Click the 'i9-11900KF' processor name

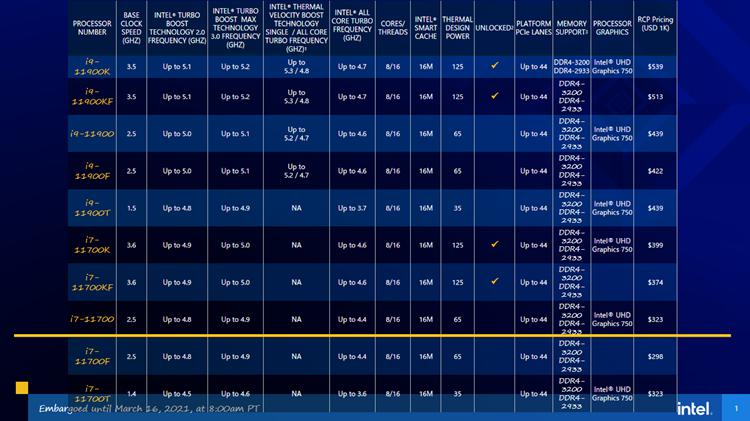coord(92,96)
